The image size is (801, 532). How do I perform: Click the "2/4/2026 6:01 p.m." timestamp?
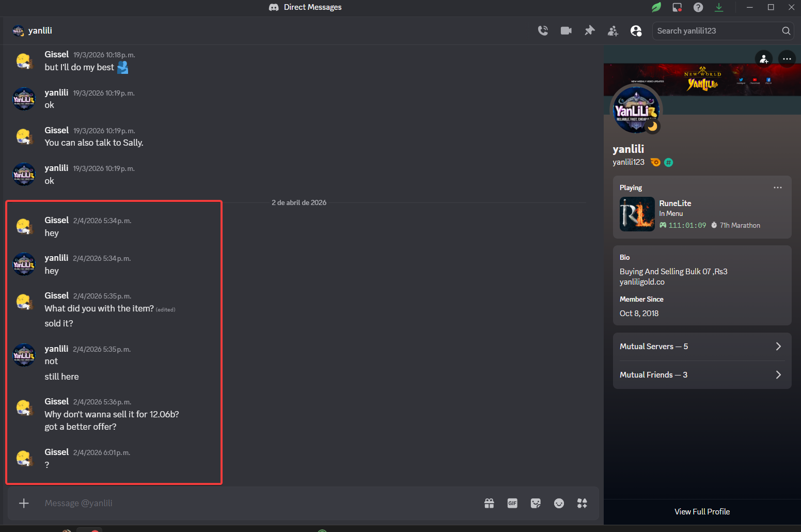click(102, 453)
